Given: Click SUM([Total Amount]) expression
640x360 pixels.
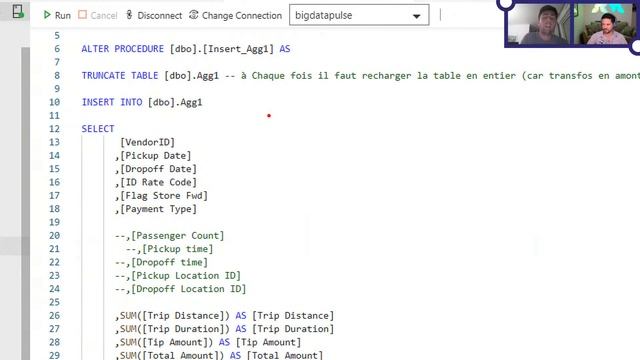Looking at the screenshot, I should 172,355.
